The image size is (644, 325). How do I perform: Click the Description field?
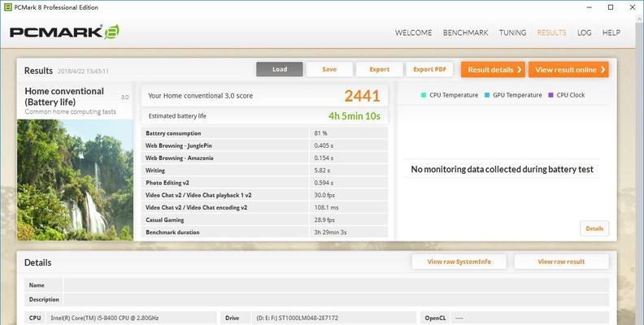[336, 300]
